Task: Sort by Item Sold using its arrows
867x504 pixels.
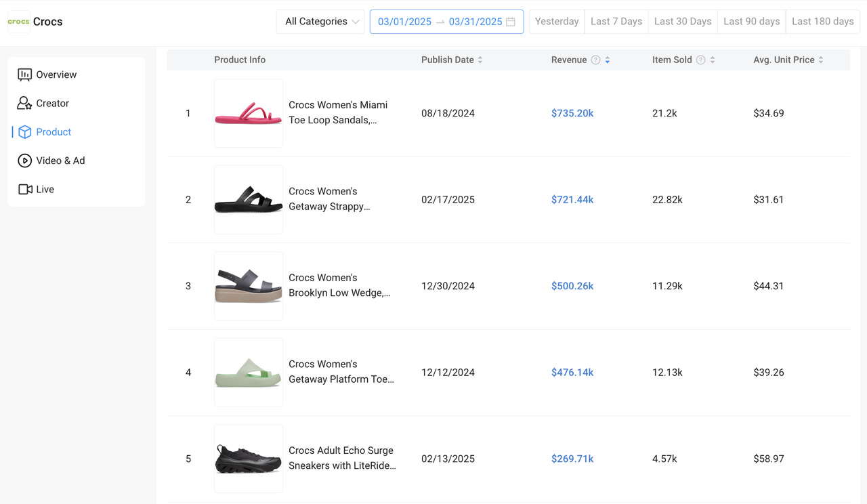Action: tap(713, 60)
